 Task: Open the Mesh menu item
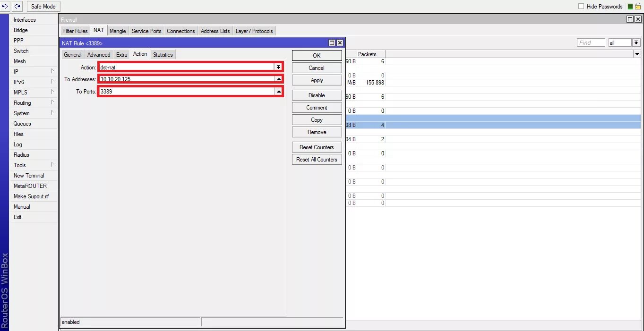33,61
